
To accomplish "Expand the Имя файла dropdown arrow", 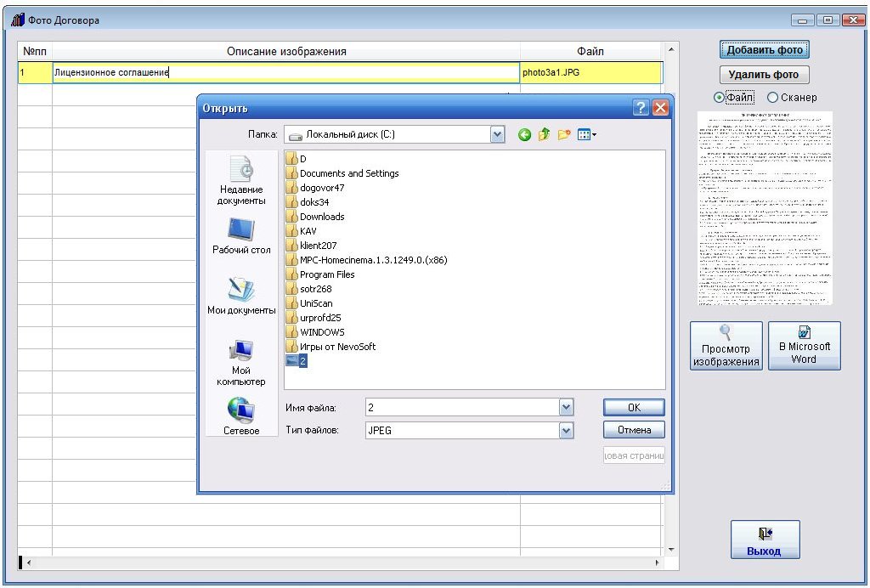I will pos(567,408).
